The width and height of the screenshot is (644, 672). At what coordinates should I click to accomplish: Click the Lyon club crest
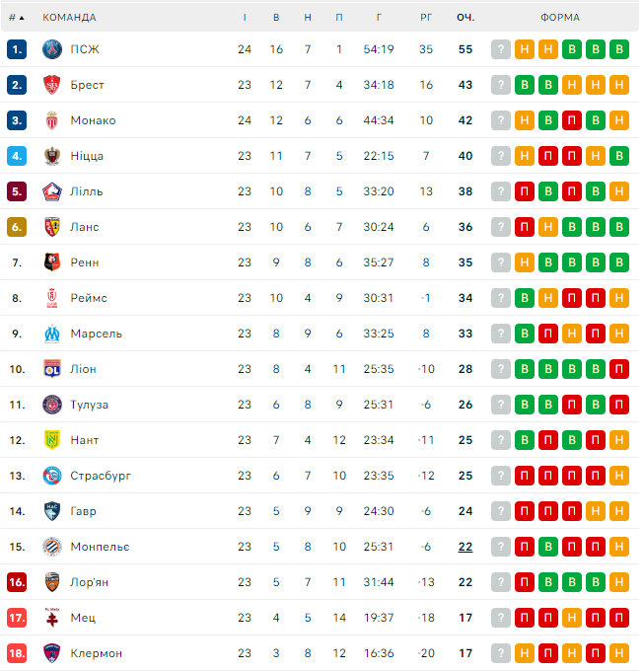pyautogui.click(x=52, y=369)
